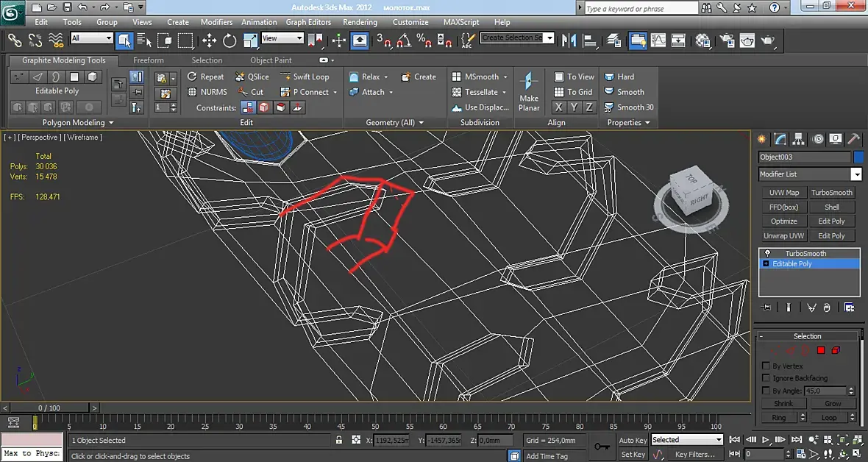868x462 pixels.
Task: Switch to the Freeform ribbon tab
Action: [149, 60]
